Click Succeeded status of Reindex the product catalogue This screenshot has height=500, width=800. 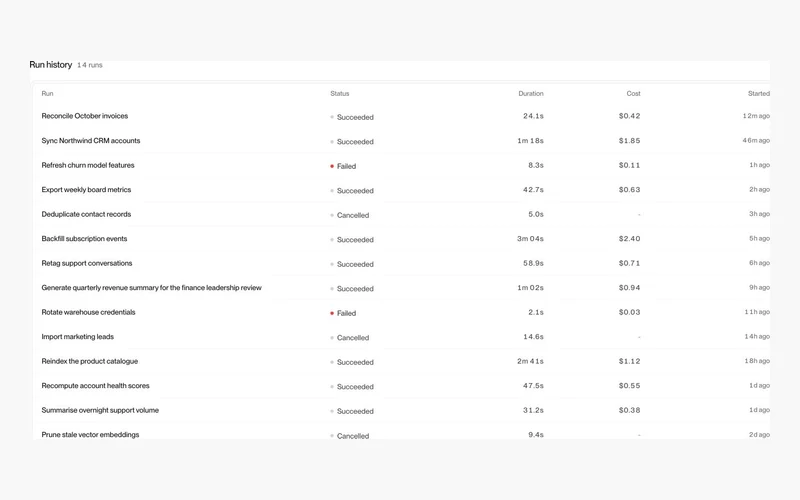click(x=352, y=362)
